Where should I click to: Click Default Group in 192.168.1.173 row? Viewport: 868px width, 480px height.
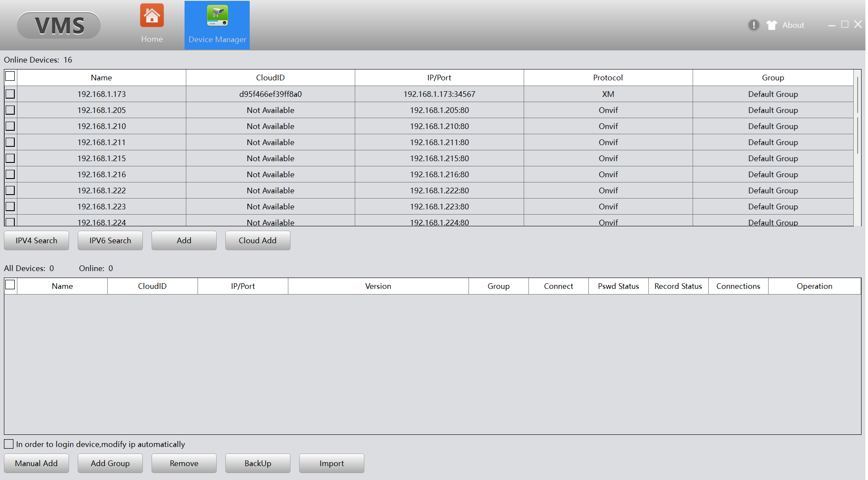point(773,94)
